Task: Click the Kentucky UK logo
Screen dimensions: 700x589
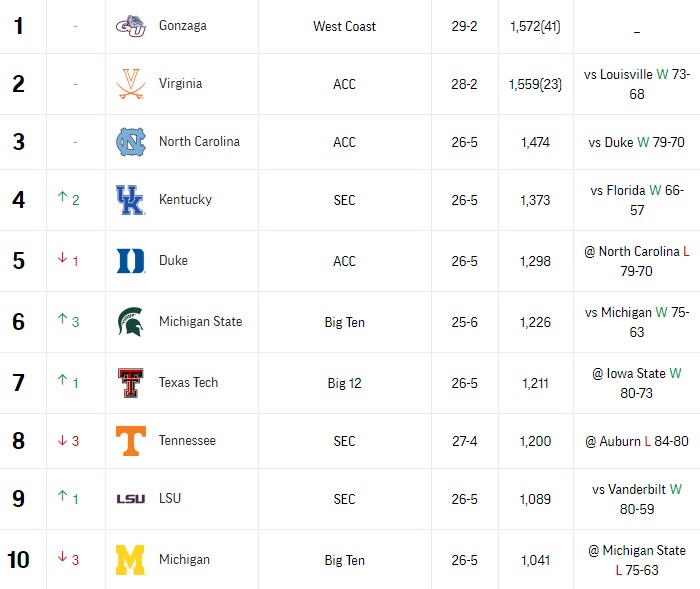Action: (x=130, y=200)
